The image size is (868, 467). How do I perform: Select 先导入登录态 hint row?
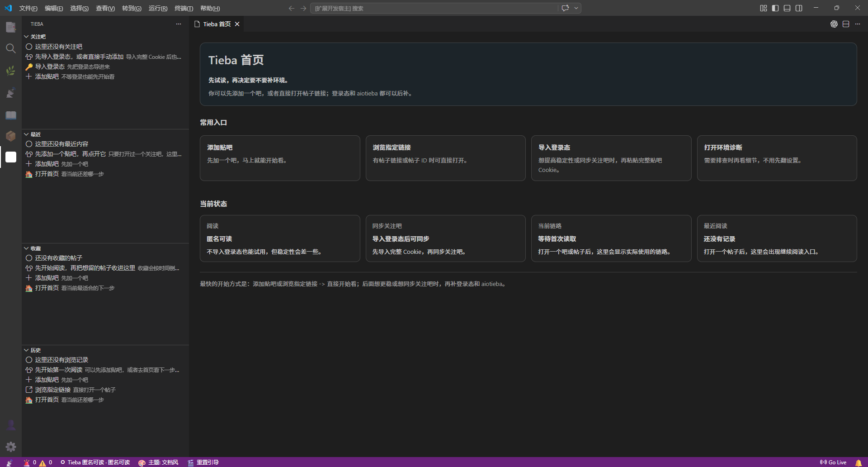coord(105,57)
